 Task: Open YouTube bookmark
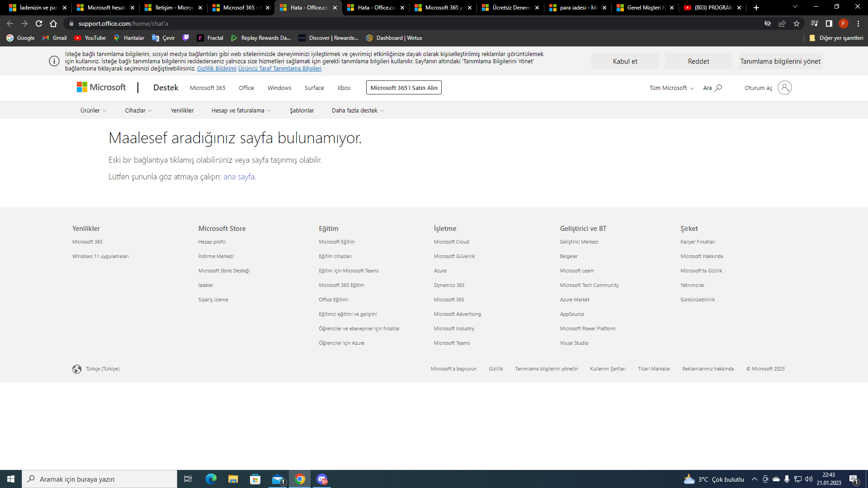[90, 38]
